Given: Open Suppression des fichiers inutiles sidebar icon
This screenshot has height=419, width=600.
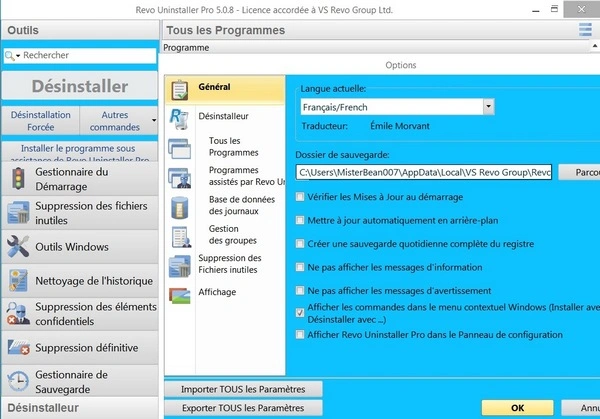Looking at the screenshot, I should 18,213.
